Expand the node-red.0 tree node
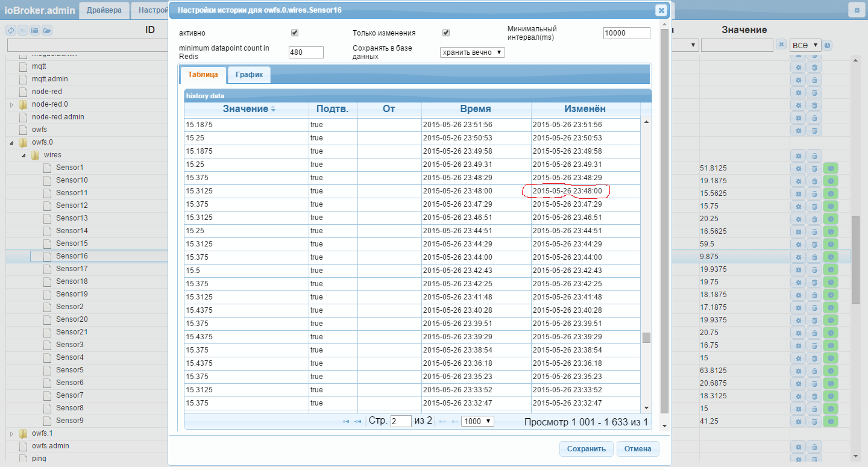This screenshot has width=868, height=467. tap(11, 105)
